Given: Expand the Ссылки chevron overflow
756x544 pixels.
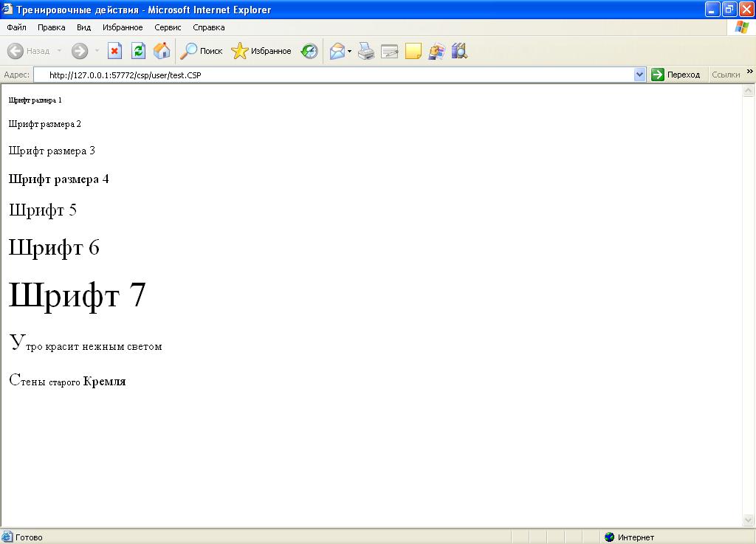Looking at the screenshot, I should point(750,72).
